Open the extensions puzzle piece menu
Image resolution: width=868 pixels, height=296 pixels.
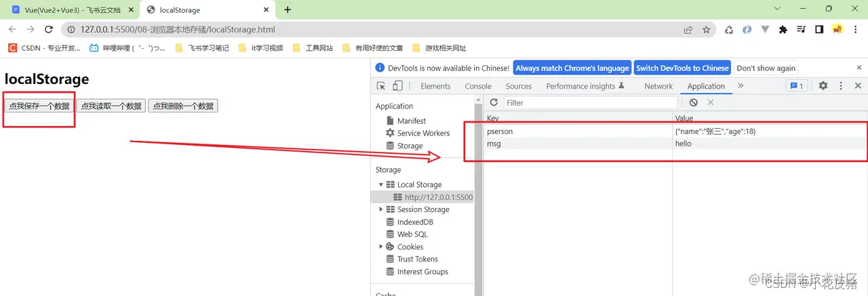pyautogui.click(x=783, y=30)
